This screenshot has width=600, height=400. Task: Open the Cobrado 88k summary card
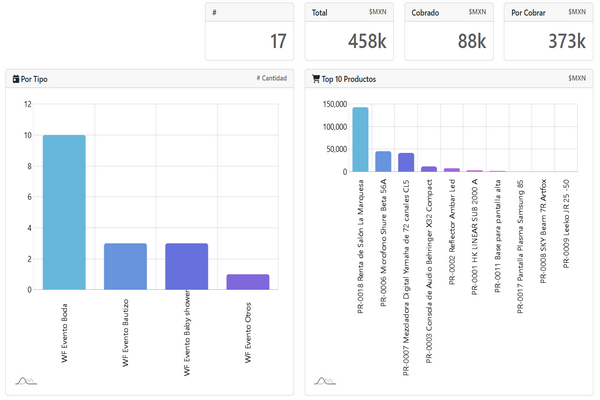coord(450,32)
